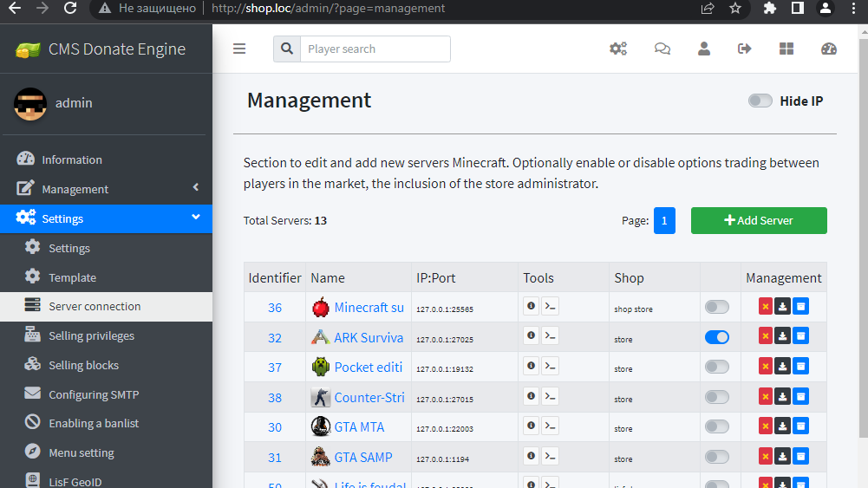Toggle the Hide IP switch
The height and width of the screenshot is (488, 868).
760,101
